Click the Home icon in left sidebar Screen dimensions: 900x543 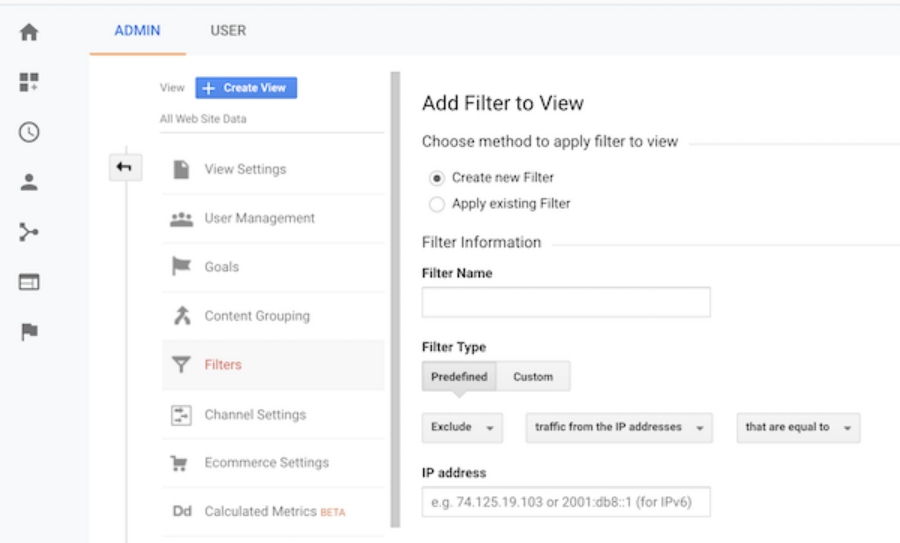click(29, 32)
